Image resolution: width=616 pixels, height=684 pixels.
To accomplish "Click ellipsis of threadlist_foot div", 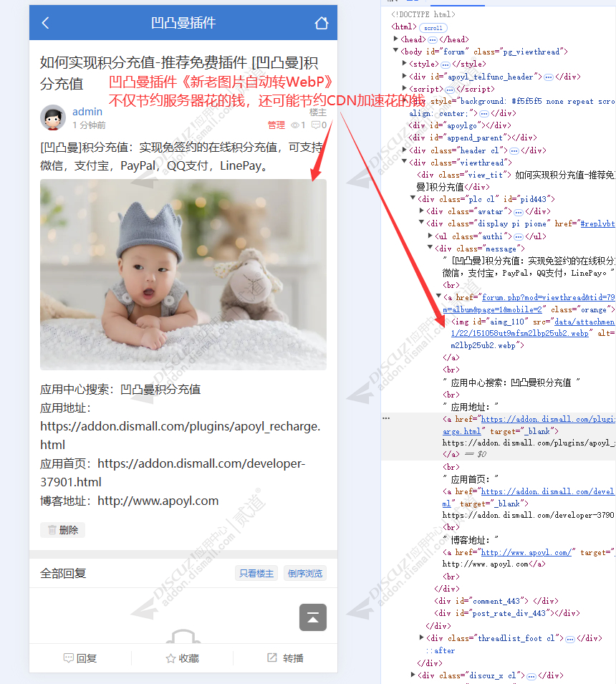I will coord(570,639).
